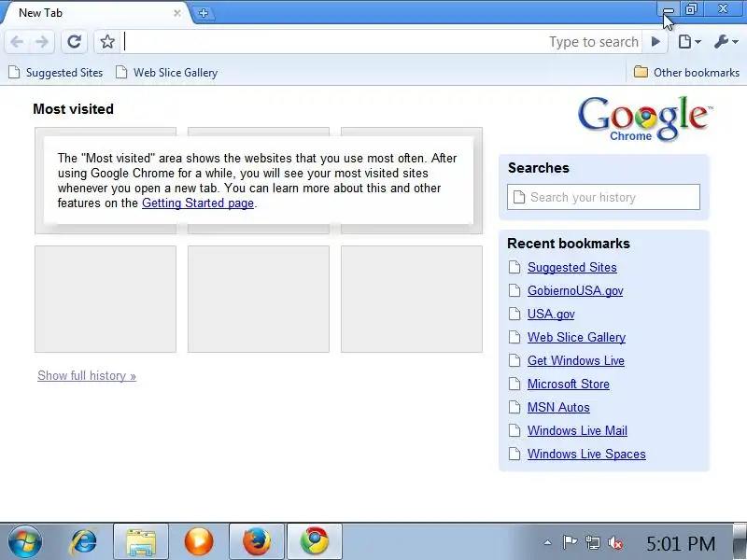Open the wrench customize menu
Screen dimensions: 747x560
pyautogui.click(x=726, y=42)
